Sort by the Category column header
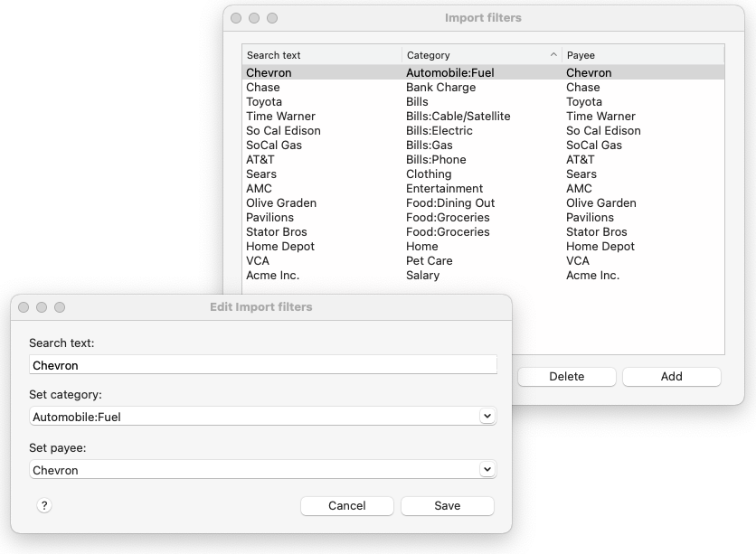 click(x=482, y=55)
